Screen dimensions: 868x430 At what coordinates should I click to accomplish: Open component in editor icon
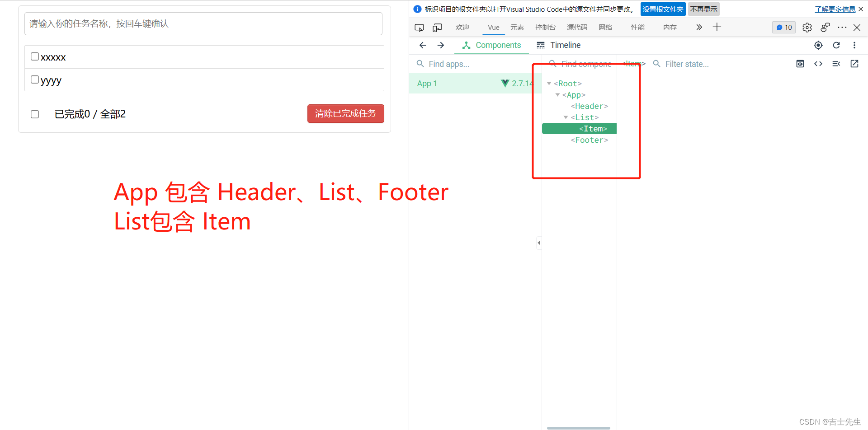click(x=854, y=64)
